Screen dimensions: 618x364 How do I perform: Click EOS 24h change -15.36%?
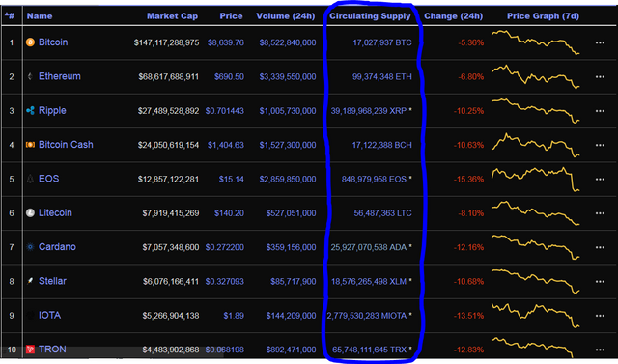click(468, 180)
